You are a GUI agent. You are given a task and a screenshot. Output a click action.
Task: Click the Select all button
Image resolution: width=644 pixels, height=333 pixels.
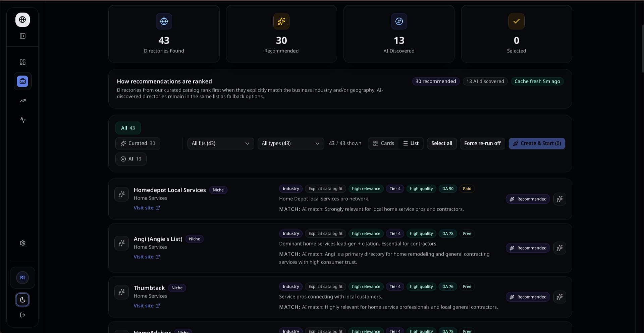coord(442,143)
